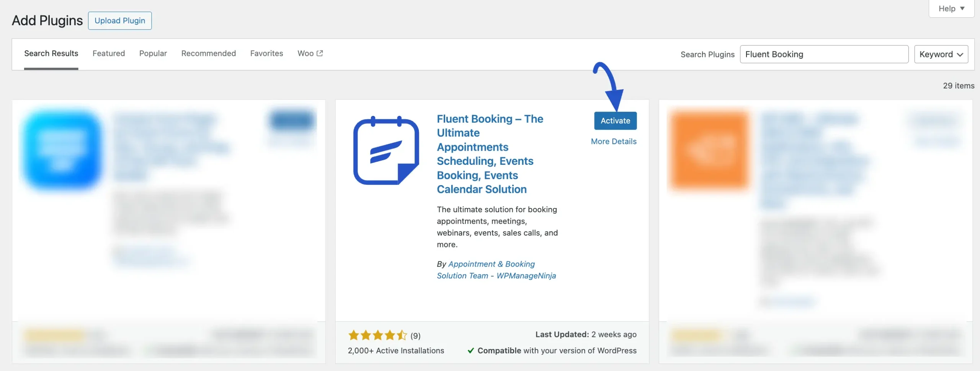
Task: Click the external link icon next to Woo
Action: click(x=320, y=53)
